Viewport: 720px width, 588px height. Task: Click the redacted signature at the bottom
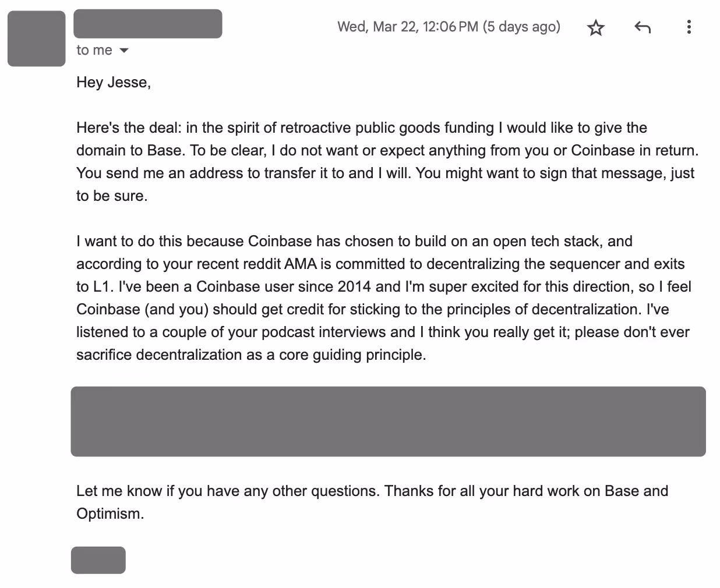pos(98,560)
